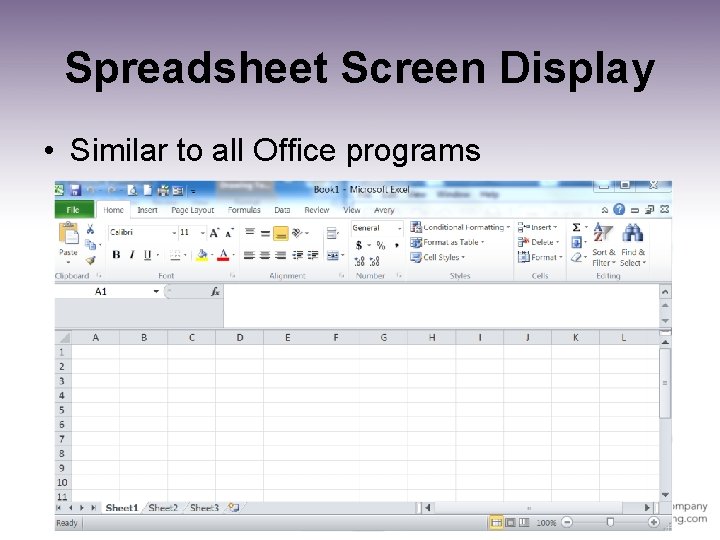Decrease font size with small A

229,233
